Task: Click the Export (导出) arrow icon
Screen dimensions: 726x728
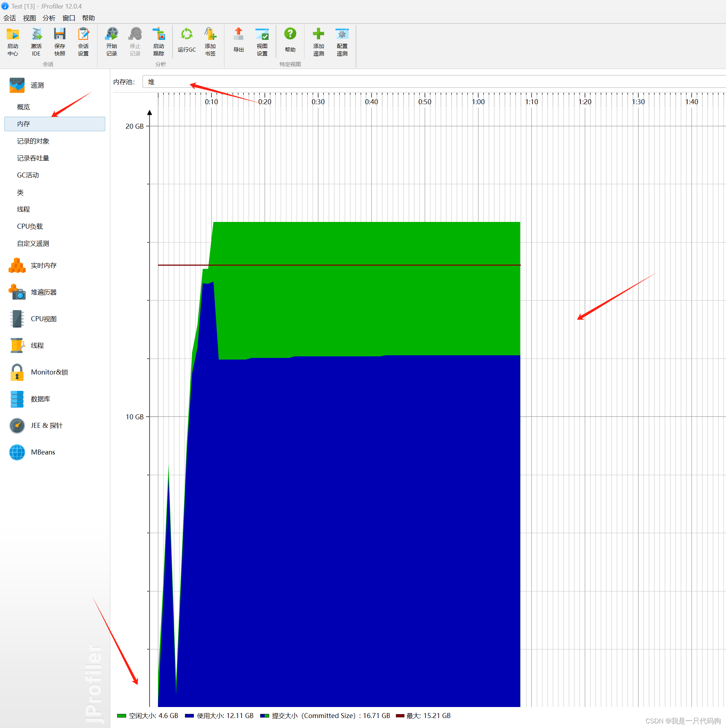Action: pyautogui.click(x=238, y=34)
